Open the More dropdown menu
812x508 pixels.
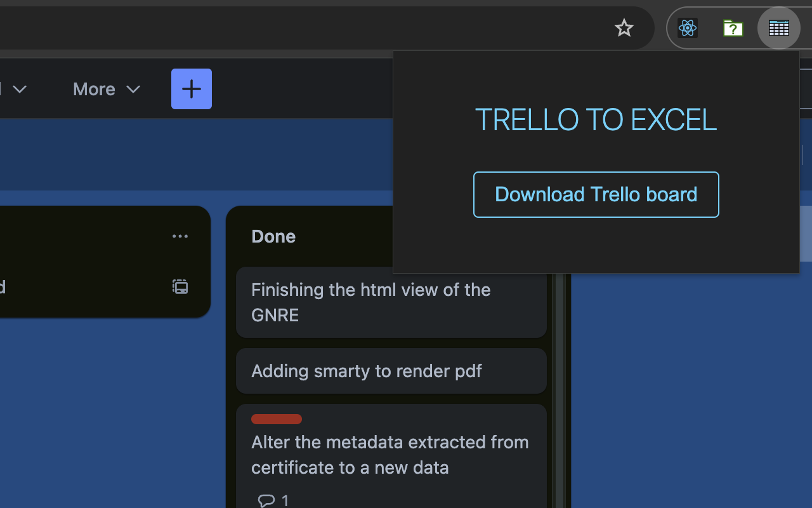[x=107, y=89]
